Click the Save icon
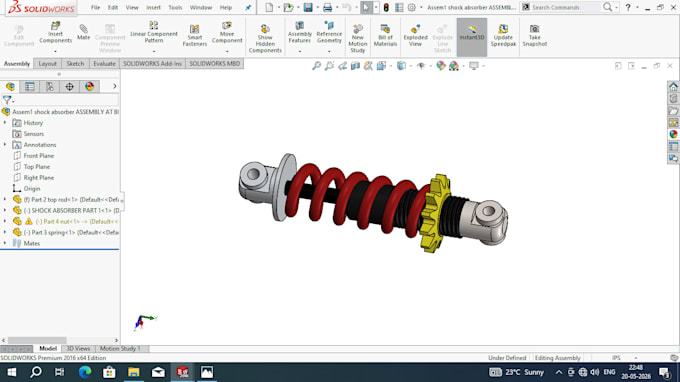680x382 pixels. click(308, 7)
